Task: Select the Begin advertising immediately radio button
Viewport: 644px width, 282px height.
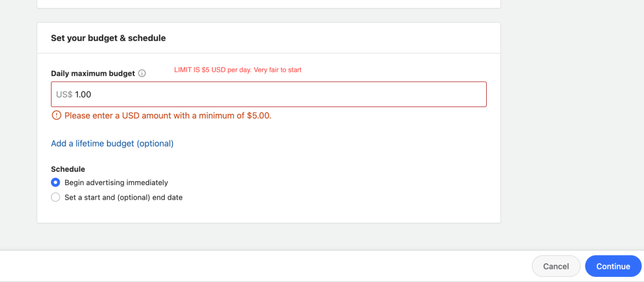Action: pyautogui.click(x=55, y=183)
